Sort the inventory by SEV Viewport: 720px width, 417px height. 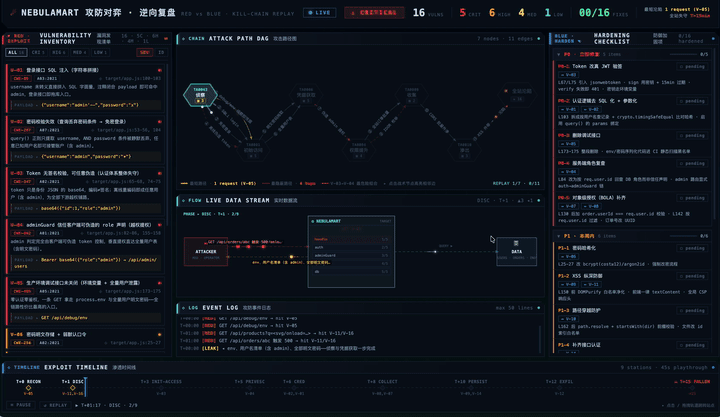(145, 52)
